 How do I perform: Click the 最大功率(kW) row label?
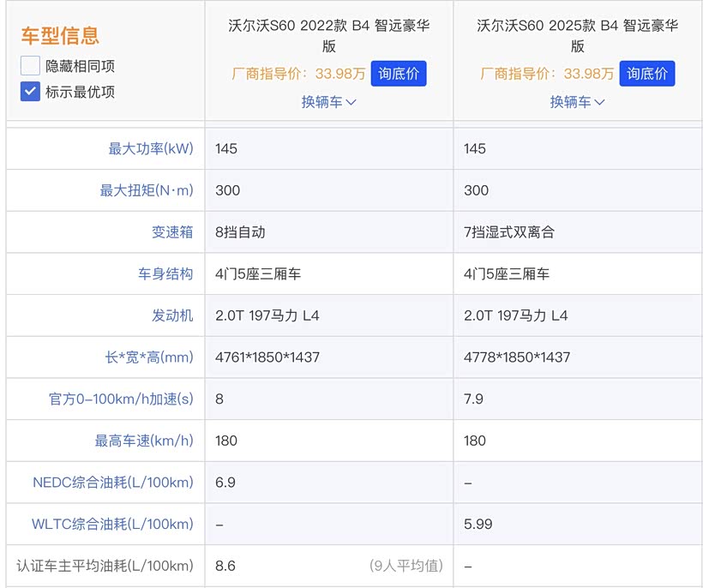(x=150, y=149)
